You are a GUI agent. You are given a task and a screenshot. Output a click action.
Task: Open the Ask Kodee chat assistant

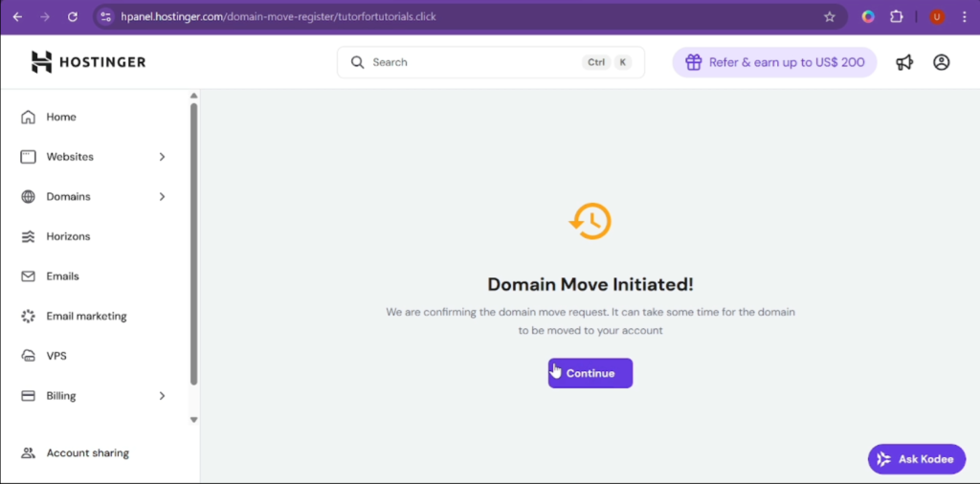915,459
